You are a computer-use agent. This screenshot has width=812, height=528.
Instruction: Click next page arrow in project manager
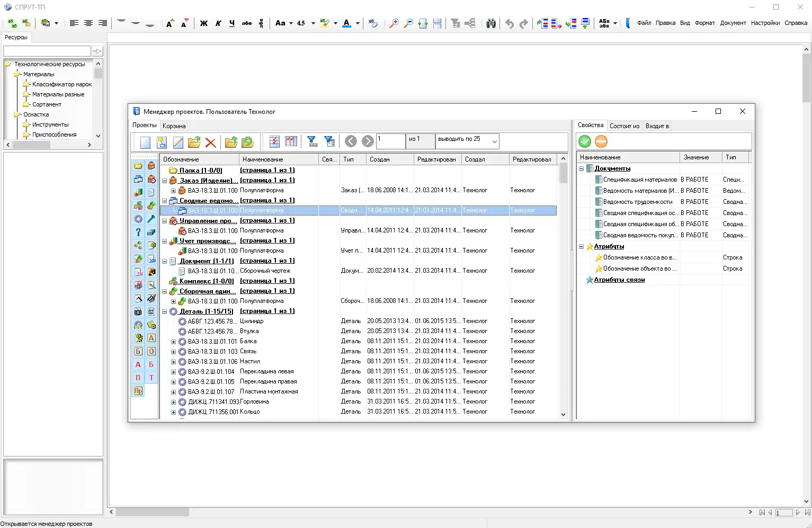[368, 141]
